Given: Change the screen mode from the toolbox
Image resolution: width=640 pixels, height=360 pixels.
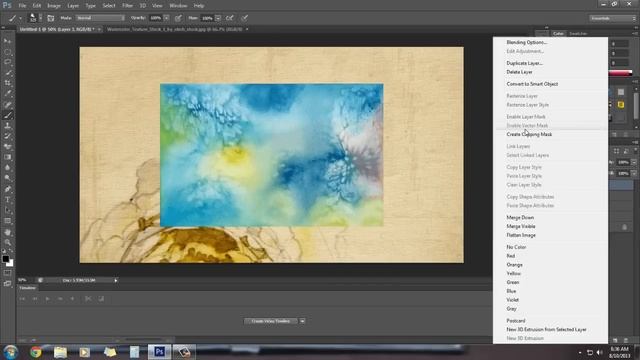Looking at the screenshot, I should coord(7,284).
